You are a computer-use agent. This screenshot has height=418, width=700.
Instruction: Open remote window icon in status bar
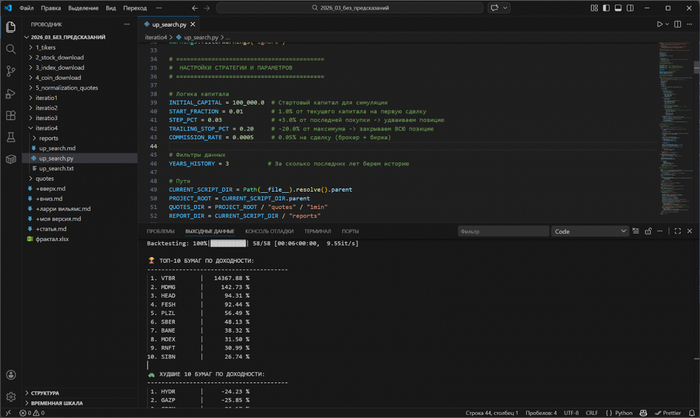click(x=8, y=413)
